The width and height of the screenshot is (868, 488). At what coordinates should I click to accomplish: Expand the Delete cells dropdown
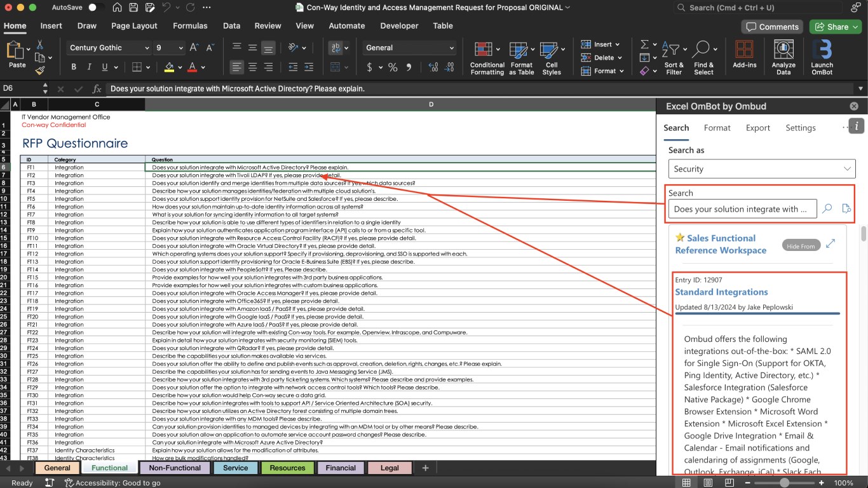tap(620, 58)
